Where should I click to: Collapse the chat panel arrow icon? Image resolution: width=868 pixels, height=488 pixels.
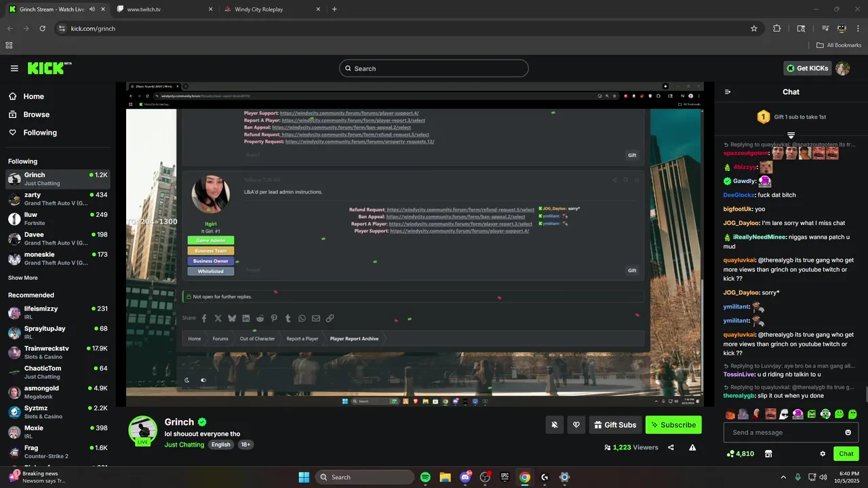(728, 91)
